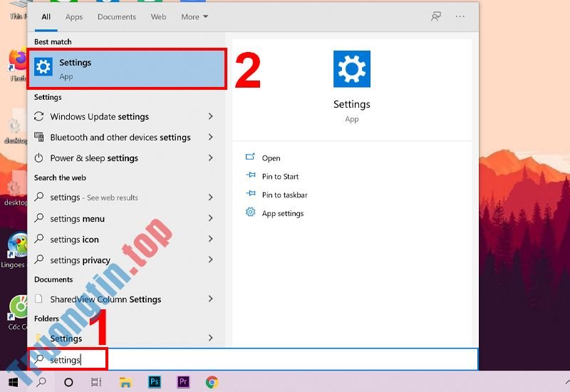Image resolution: width=570 pixels, height=392 pixels.
Task: Click Open in the preview pane
Action: tap(271, 158)
